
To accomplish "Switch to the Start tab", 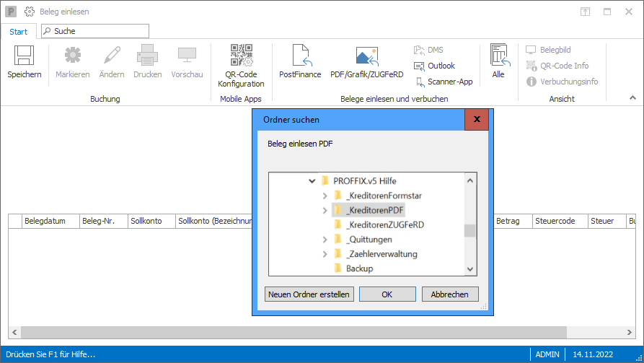I will 19,32.
